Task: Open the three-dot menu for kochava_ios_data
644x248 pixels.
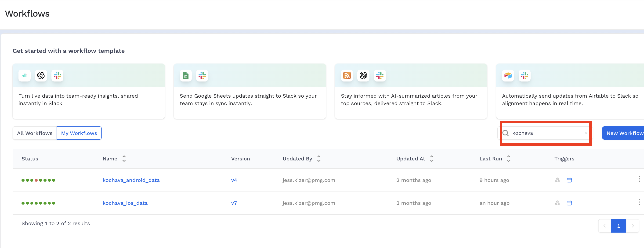Action: click(639, 202)
